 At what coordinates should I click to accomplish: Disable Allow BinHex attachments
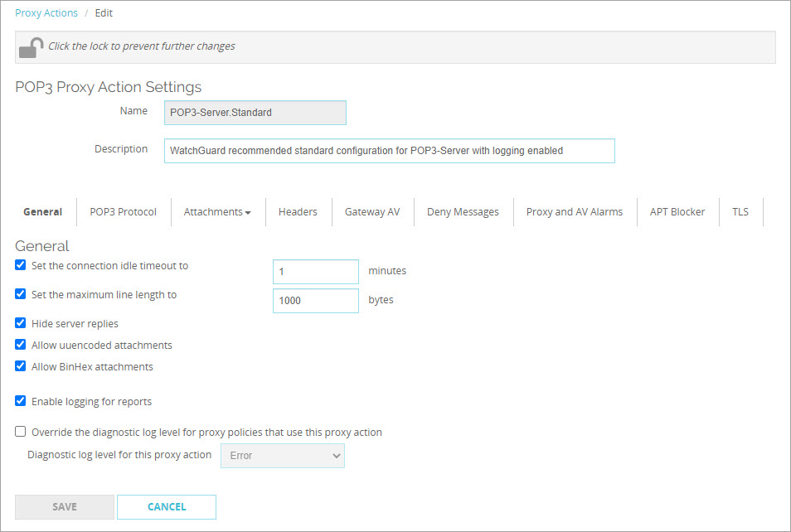[20, 365]
